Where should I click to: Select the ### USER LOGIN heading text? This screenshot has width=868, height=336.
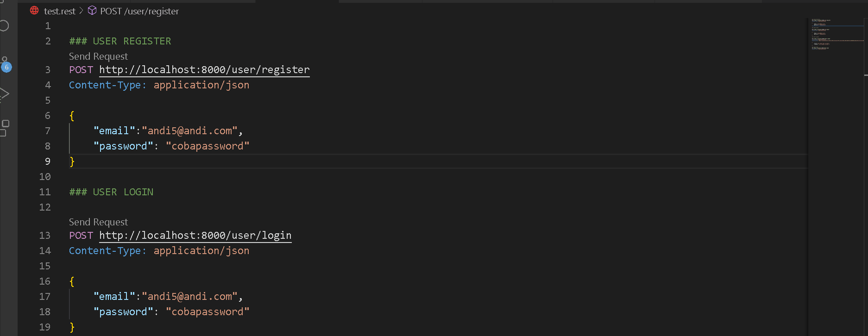111,192
